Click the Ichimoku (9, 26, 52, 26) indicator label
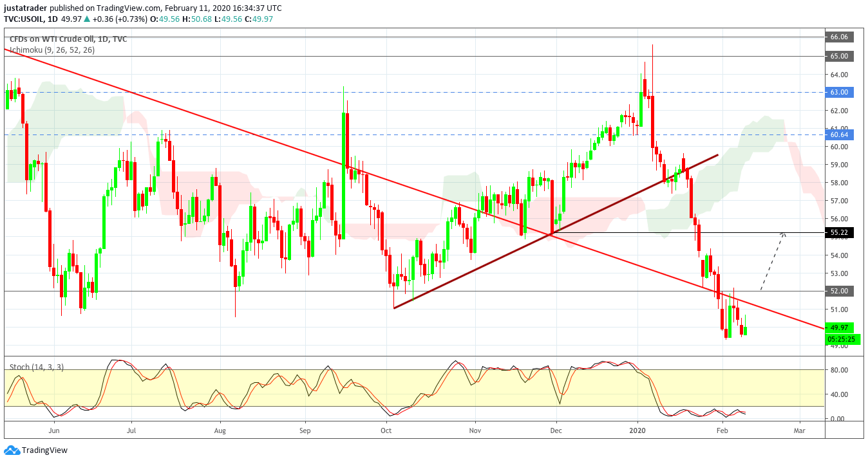 pyautogui.click(x=52, y=50)
